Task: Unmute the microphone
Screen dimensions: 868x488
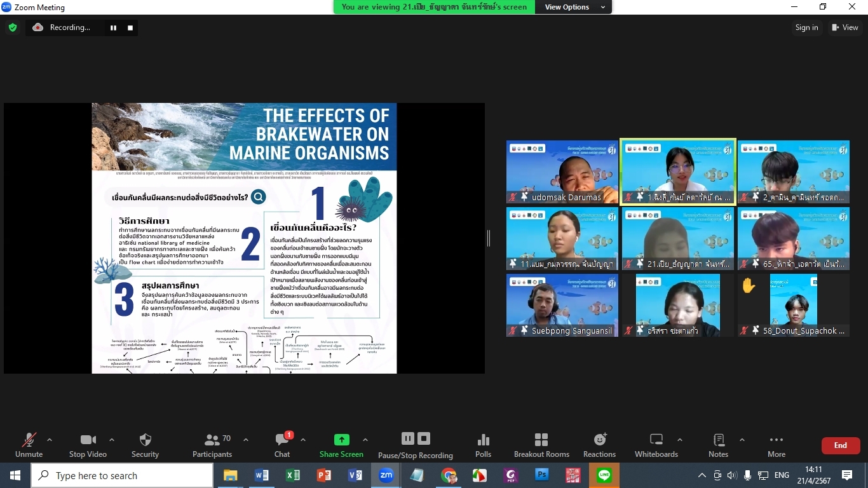Action: [29, 445]
